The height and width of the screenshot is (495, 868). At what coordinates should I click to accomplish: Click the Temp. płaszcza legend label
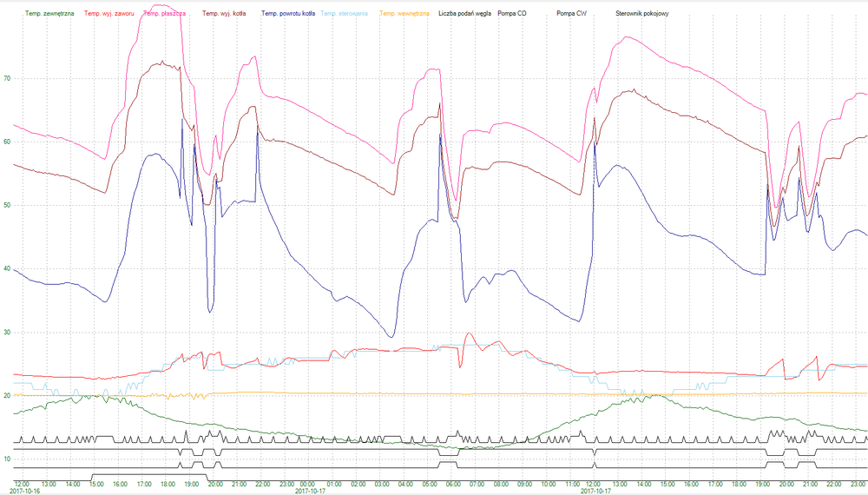coord(165,13)
